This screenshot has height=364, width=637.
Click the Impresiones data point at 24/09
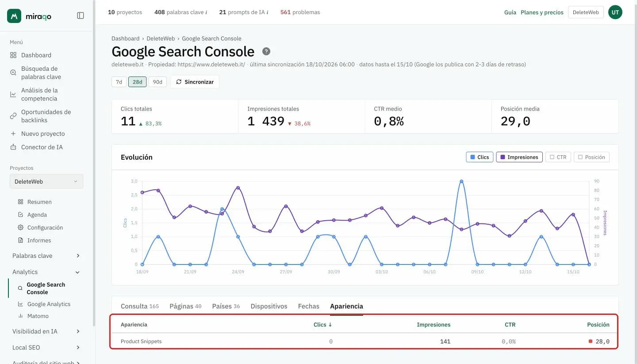pos(238,188)
